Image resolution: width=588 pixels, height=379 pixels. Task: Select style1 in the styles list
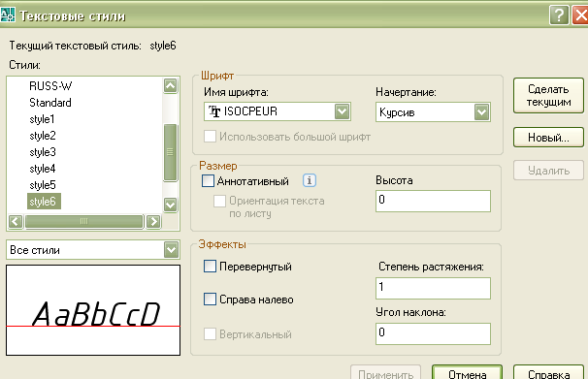pyautogui.click(x=42, y=119)
